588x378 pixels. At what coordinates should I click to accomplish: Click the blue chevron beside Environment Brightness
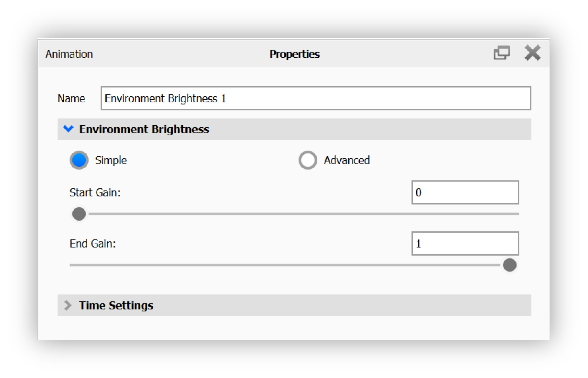click(x=68, y=129)
